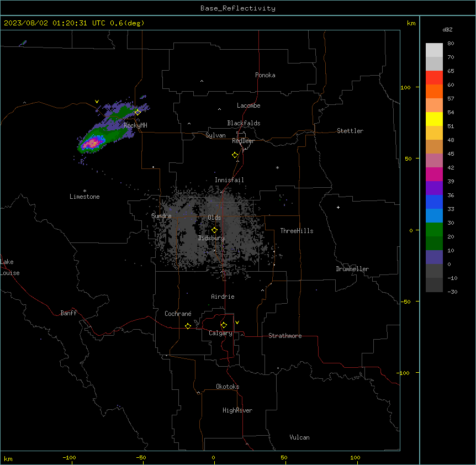The image size is (476, 465).
Task: Click the Lake Louise label
Action: (x=10, y=267)
